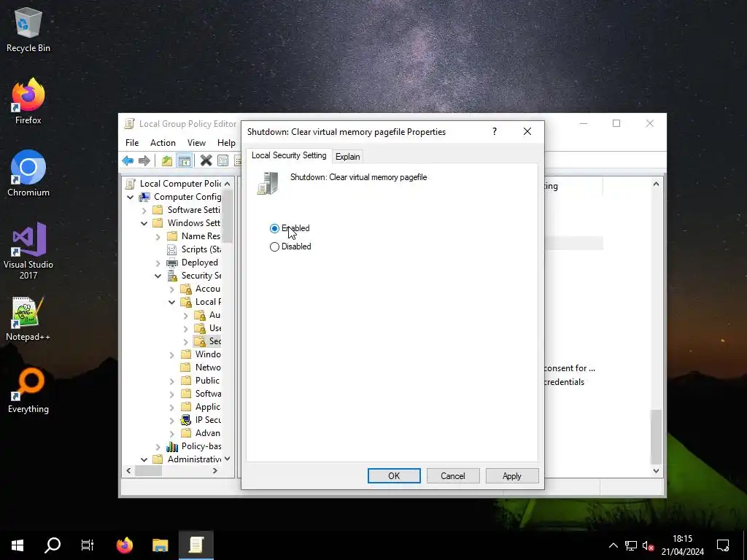Image resolution: width=747 pixels, height=560 pixels.
Task: Collapse the Windows Settings folder
Action: 144,223
